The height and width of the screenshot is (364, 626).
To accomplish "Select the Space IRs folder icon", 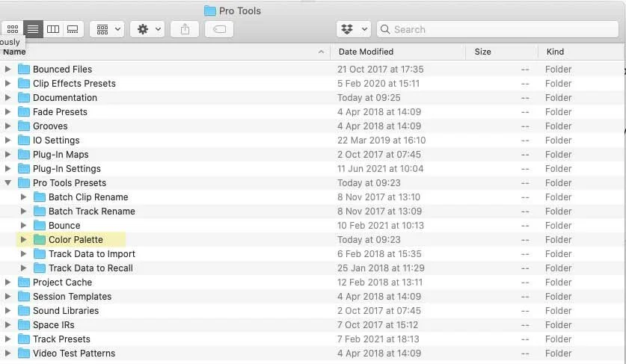I will pyautogui.click(x=24, y=324).
